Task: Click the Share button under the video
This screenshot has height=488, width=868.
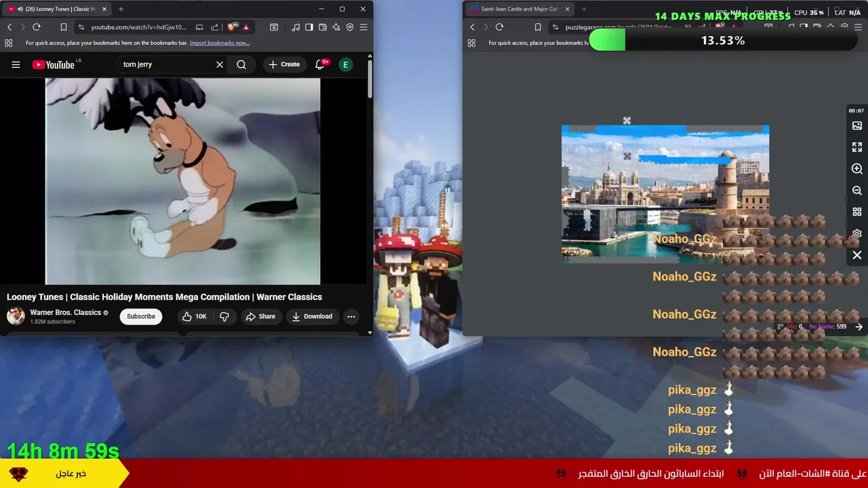Action: (x=260, y=317)
